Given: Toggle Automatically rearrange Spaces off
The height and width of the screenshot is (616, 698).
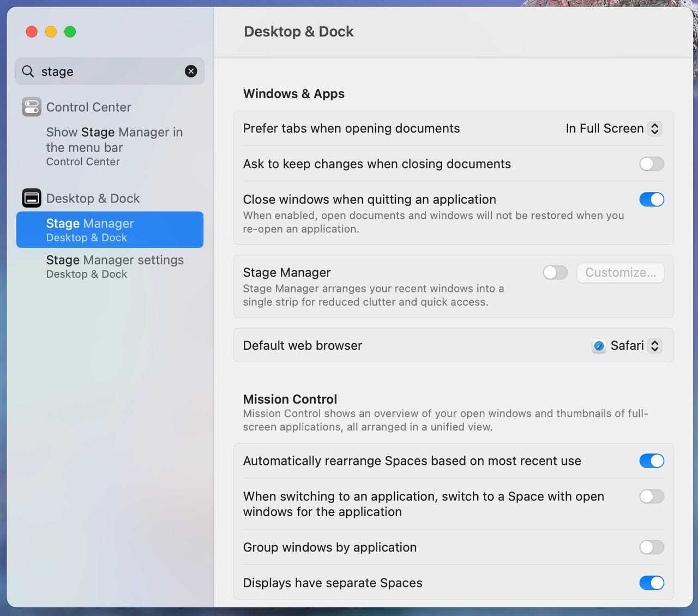Looking at the screenshot, I should (652, 461).
